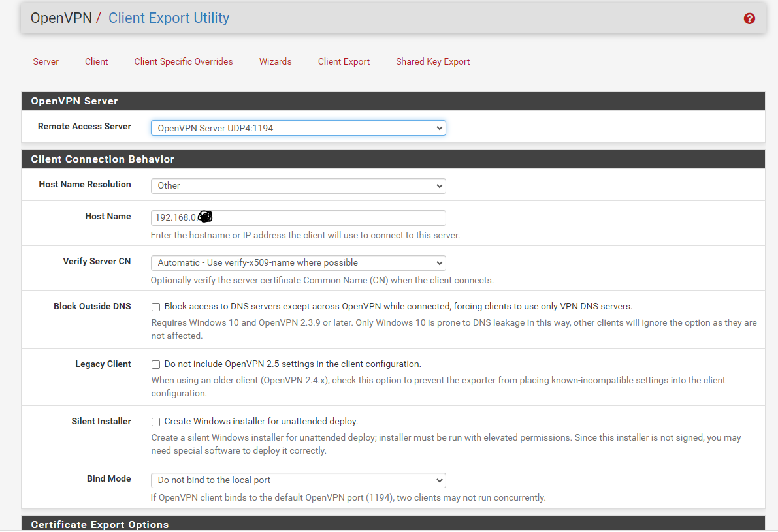Viewport: 778px width, 532px height.
Task: Expand the Host Name Resolution dropdown
Action: point(298,186)
